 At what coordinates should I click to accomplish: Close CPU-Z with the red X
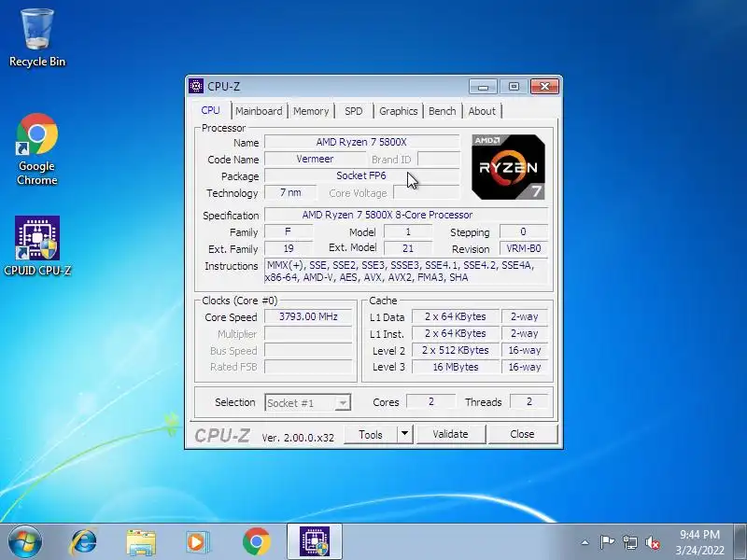pyautogui.click(x=544, y=86)
